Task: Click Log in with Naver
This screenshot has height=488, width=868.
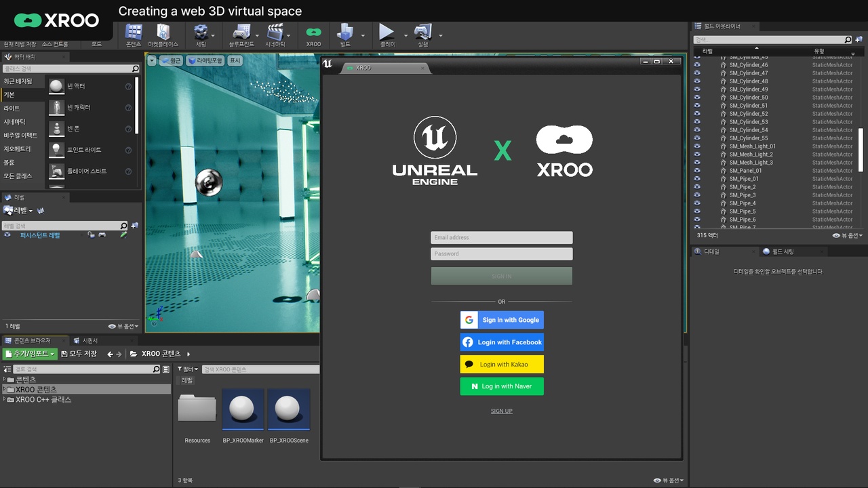Action: [502, 386]
